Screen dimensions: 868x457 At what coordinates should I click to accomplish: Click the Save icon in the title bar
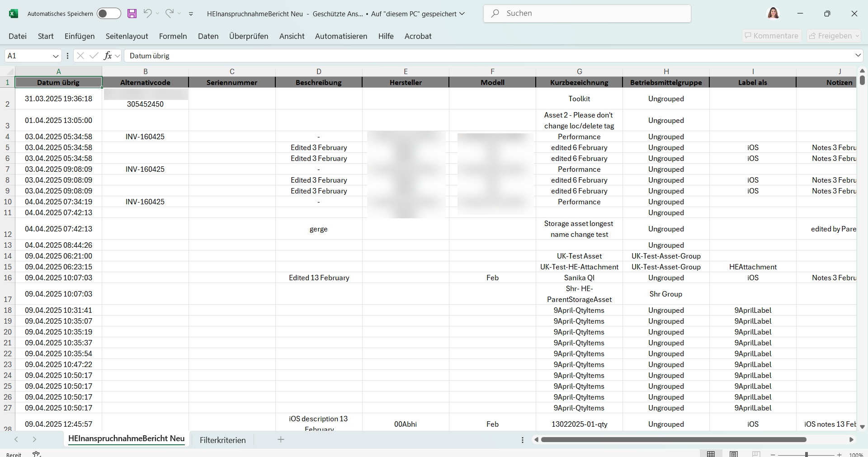coord(132,14)
